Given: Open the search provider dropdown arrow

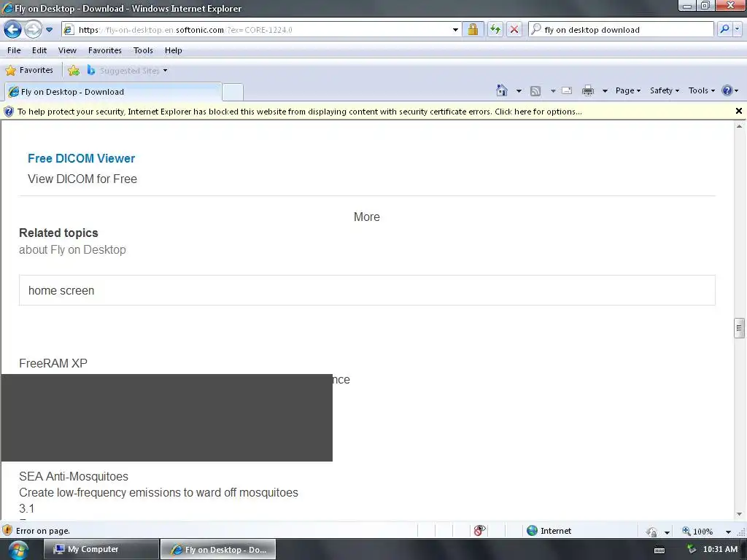Looking at the screenshot, I should click(738, 29).
